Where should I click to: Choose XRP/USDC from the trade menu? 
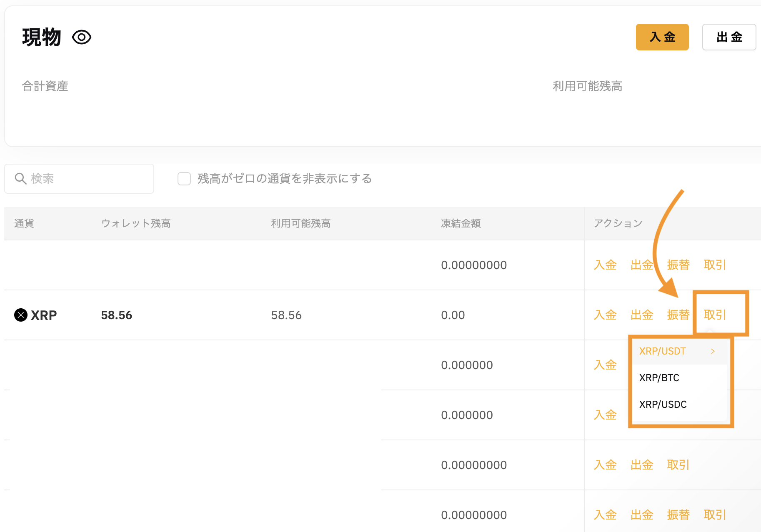tap(663, 405)
